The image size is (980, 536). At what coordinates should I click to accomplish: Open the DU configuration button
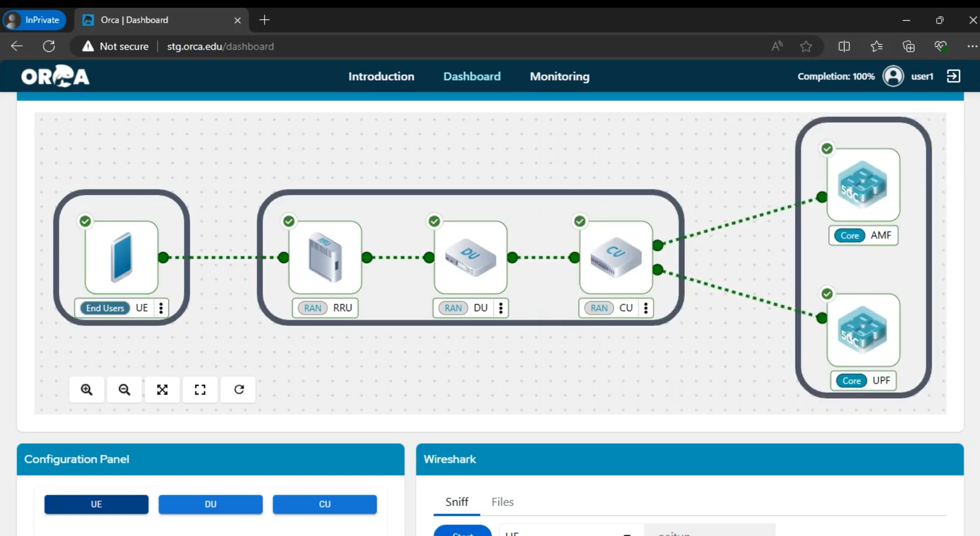(210, 504)
